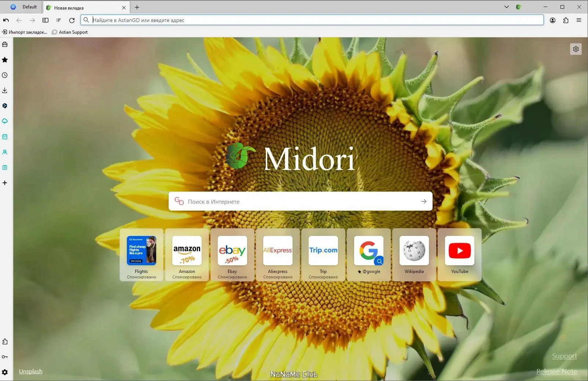The image size is (588, 381).
Task: Submit search with the arrow button
Action: click(424, 201)
